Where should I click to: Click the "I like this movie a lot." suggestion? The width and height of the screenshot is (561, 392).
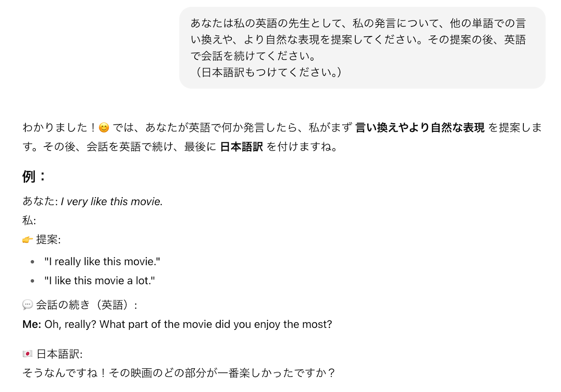(x=100, y=281)
